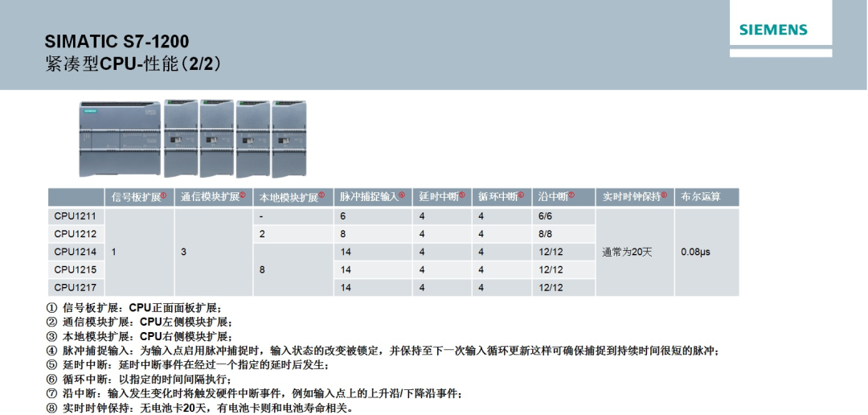The image size is (868, 415).
Task: Select the subtitle 紧凑型CPU-性能(2/2)
Action: coord(133,64)
